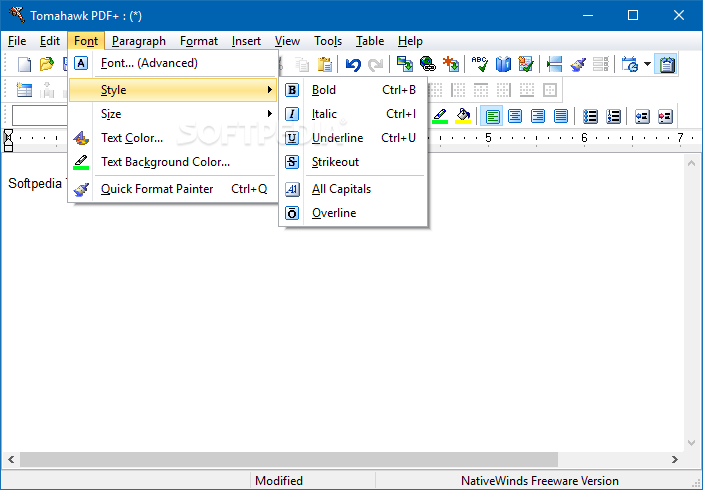Expand the Size submenu
The width and height of the screenshot is (703, 490).
coord(173,114)
